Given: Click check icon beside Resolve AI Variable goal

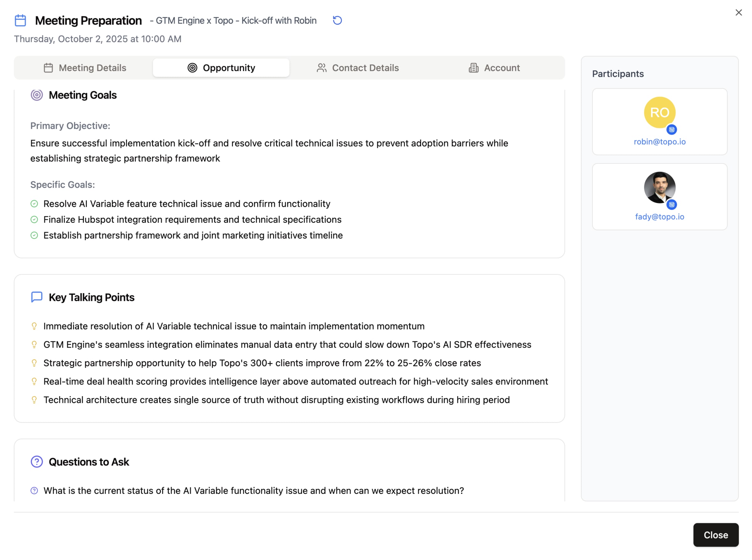Looking at the screenshot, I should point(34,204).
